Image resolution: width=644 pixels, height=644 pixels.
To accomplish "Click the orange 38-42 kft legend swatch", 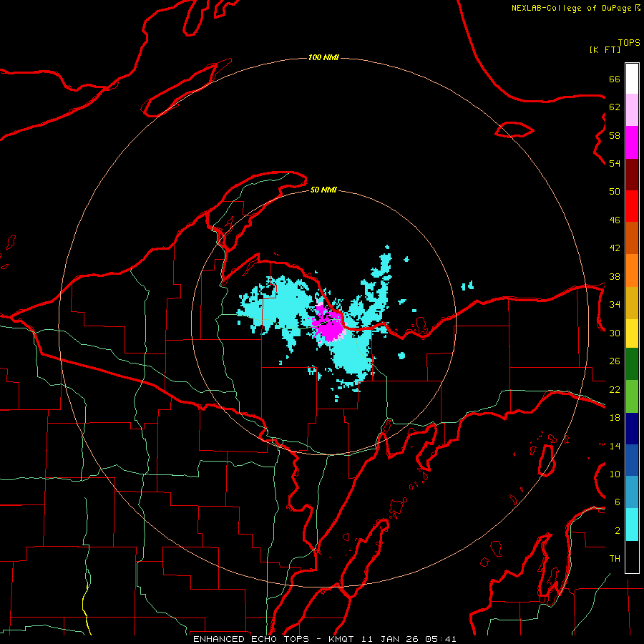I will click(632, 270).
